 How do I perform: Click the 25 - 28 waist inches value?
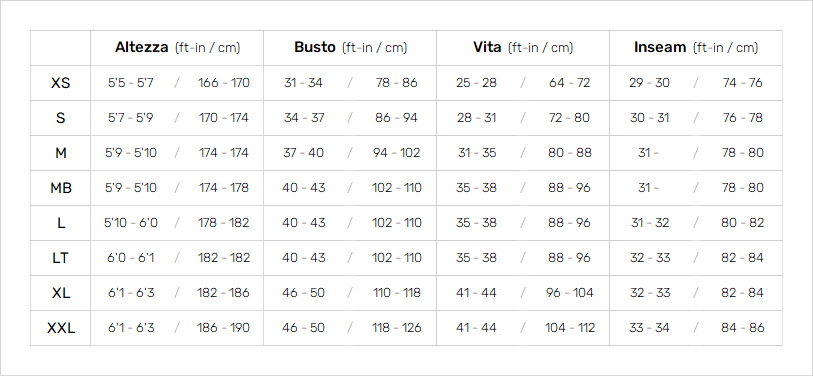tap(476, 83)
